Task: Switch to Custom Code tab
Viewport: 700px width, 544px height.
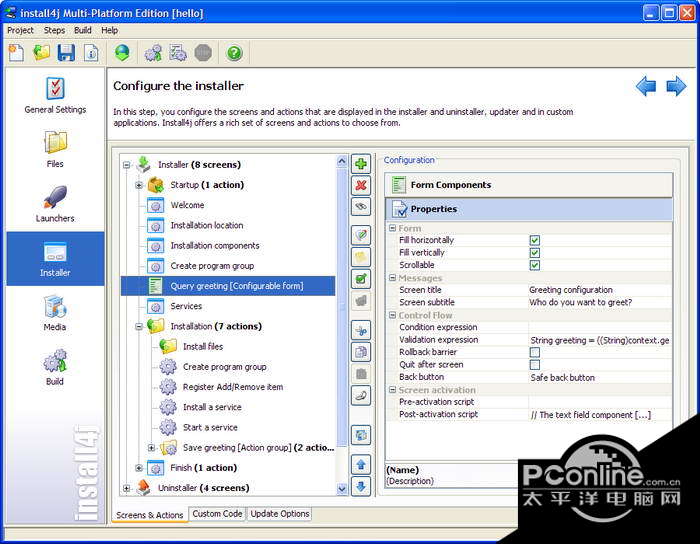Action: pyautogui.click(x=217, y=514)
